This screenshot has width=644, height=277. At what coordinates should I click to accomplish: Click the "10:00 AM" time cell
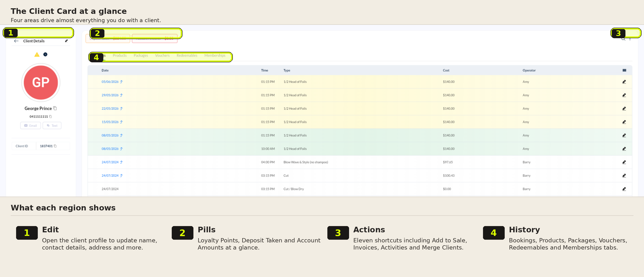(x=268, y=149)
